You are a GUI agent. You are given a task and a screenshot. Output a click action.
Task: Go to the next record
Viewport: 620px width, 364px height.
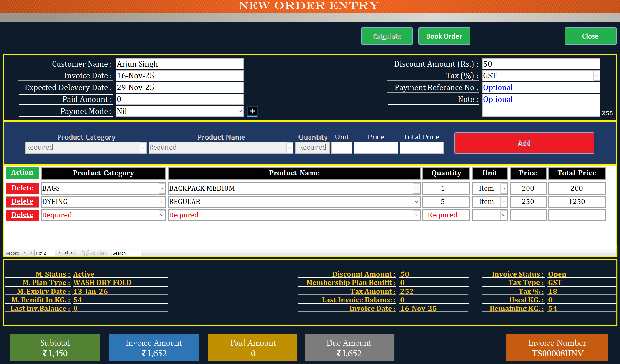(x=59, y=253)
